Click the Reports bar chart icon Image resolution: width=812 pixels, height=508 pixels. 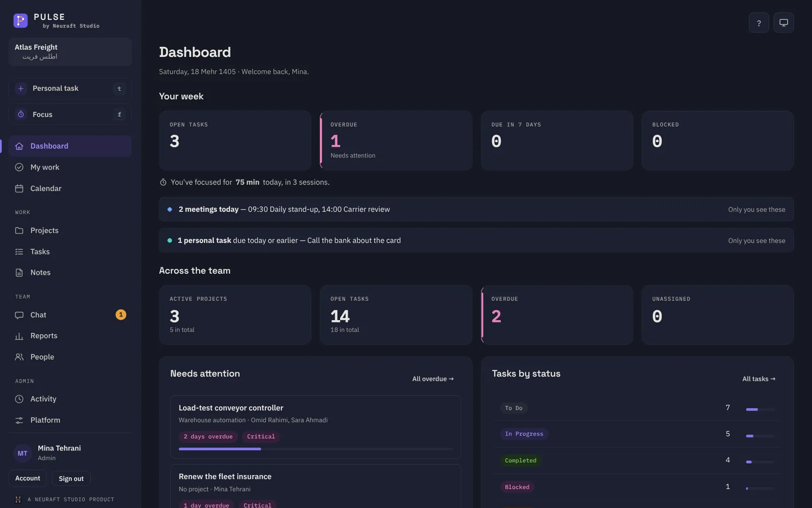click(19, 336)
